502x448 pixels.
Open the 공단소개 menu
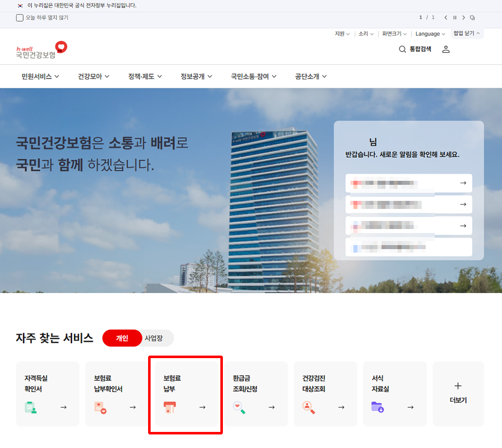(x=307, y=76)
